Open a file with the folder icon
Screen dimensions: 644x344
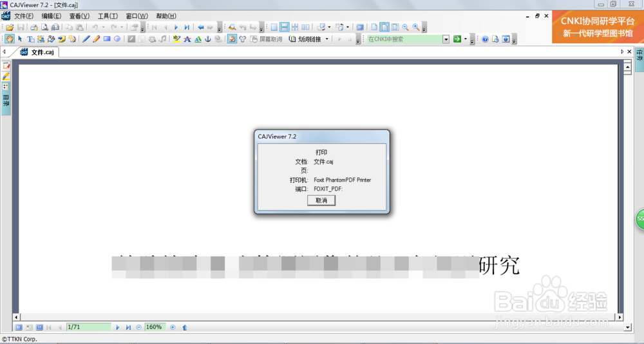(10, 27)
